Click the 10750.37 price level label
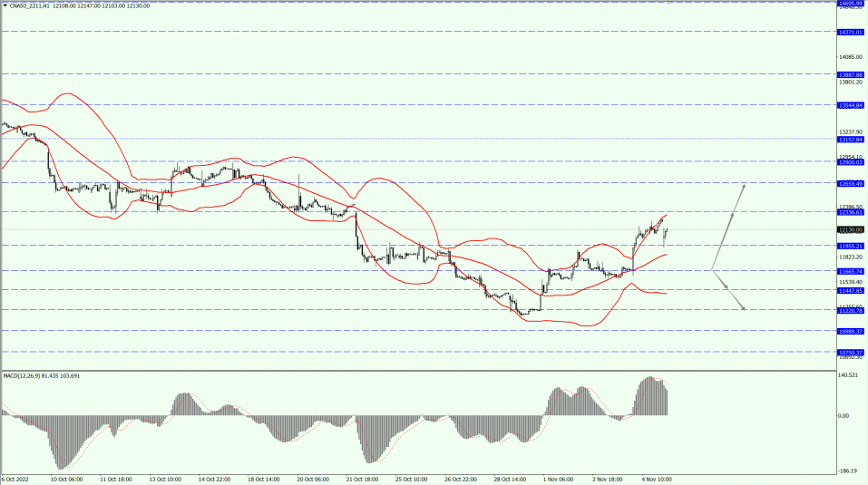This screenshot has width=868, height=485. coord(850,352)
